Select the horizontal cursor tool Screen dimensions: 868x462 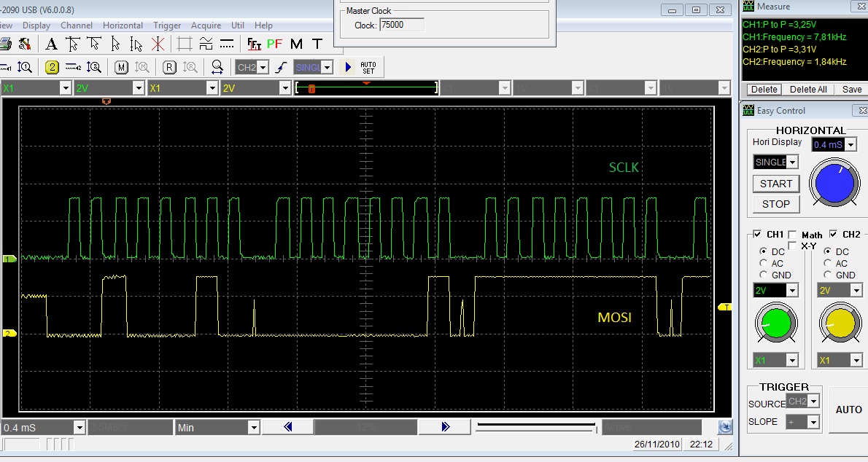click(94, 44)
